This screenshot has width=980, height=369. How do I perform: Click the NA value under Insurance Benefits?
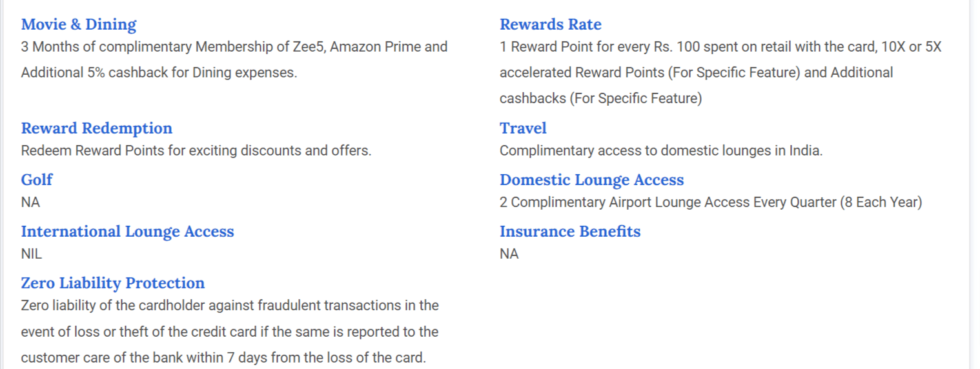coord(509,254)
